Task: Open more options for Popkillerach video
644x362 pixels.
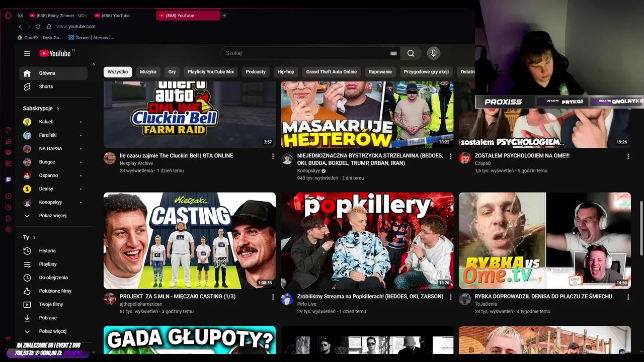Action: (x=451, y=297)
